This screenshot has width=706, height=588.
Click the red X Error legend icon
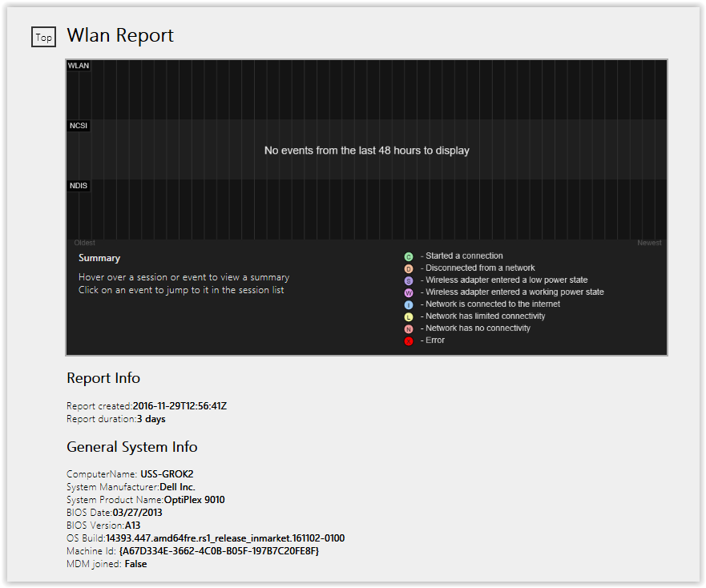pyautogui.click(x=409, y=340)
